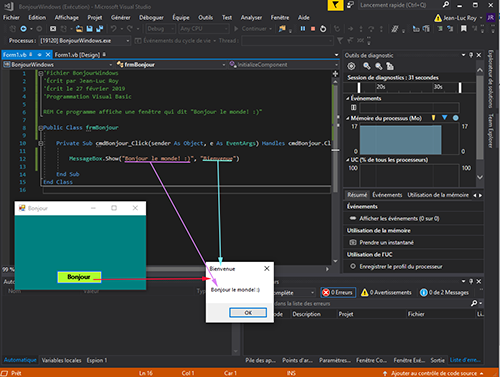Click the split editor icon above the scrollbar
The image size is (500, 377).
click(335, 74)
